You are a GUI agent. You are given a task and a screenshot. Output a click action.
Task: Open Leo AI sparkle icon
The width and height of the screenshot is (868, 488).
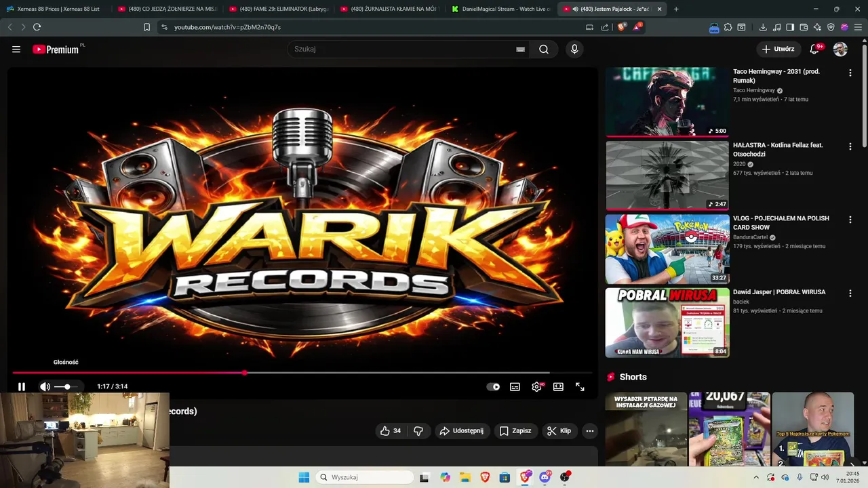[x=817, y=27]
